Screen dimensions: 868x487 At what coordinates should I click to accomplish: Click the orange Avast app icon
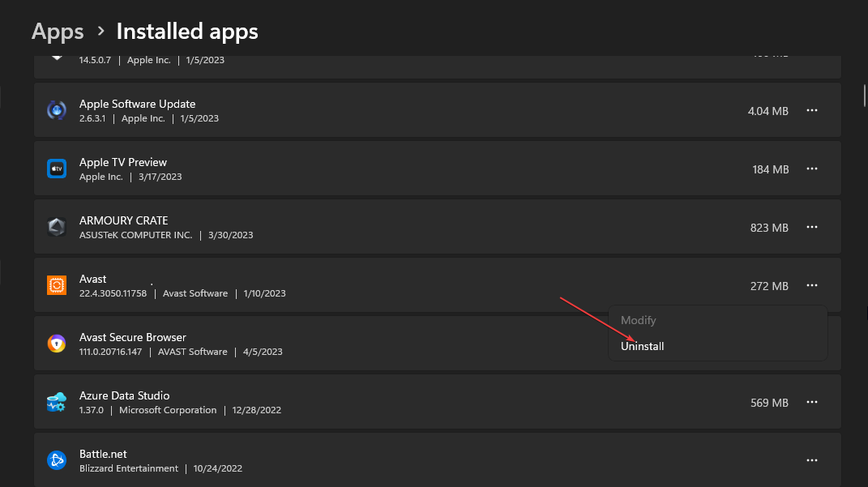point(57,285)
